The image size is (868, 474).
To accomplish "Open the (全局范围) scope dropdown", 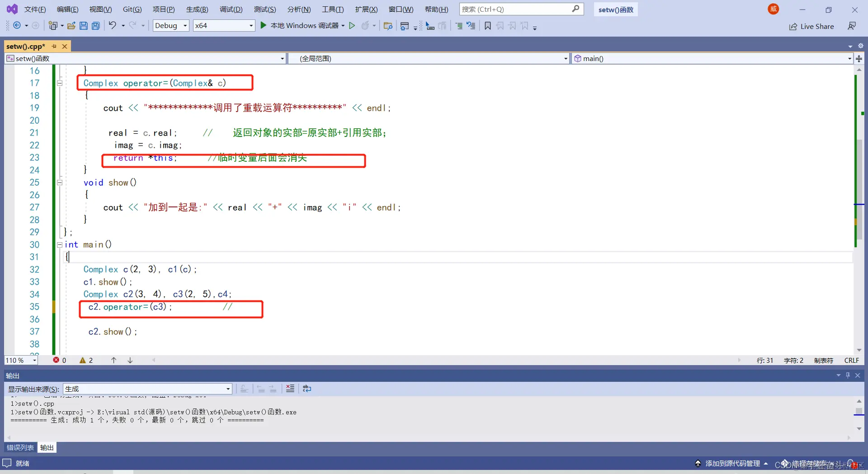I will click(x=428, y=59).
